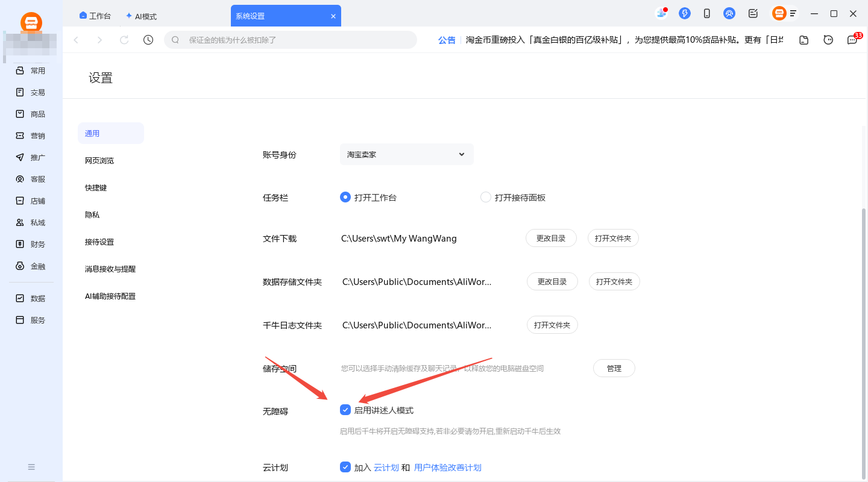Open the 客服 sidebar section
The image size is (868, 482).
pos(31,179)
